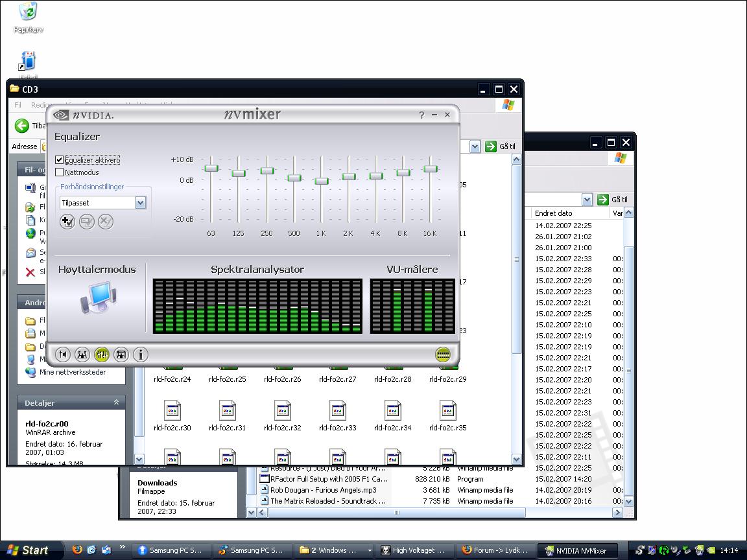Open the information page in NVMixer
The image size is (747, 560).
141,355
